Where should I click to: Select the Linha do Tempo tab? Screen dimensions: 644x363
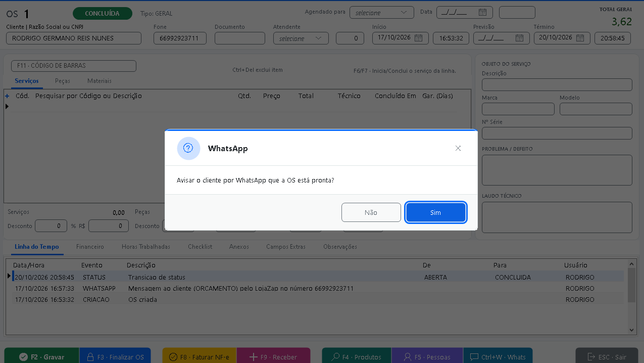click(x=37, y=247)
